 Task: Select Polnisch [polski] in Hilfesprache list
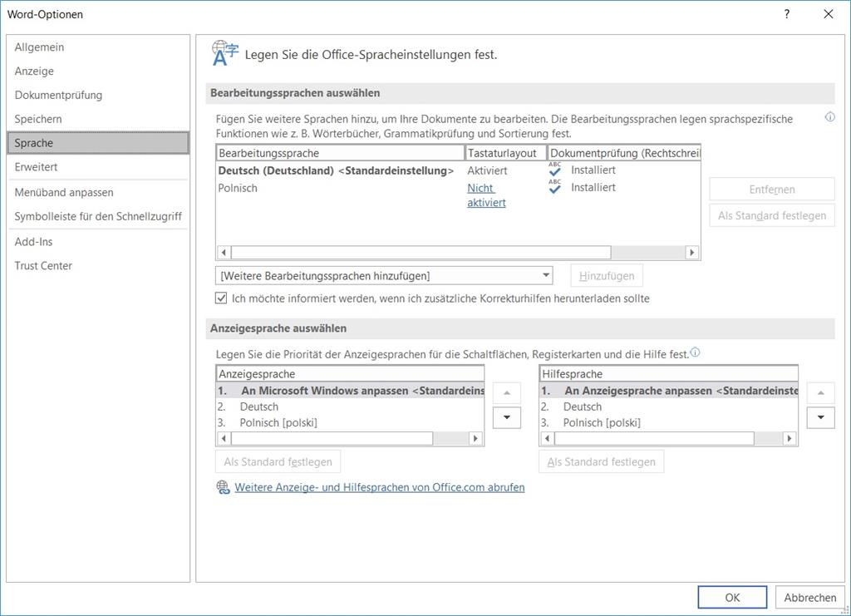[x=669, y=422]
